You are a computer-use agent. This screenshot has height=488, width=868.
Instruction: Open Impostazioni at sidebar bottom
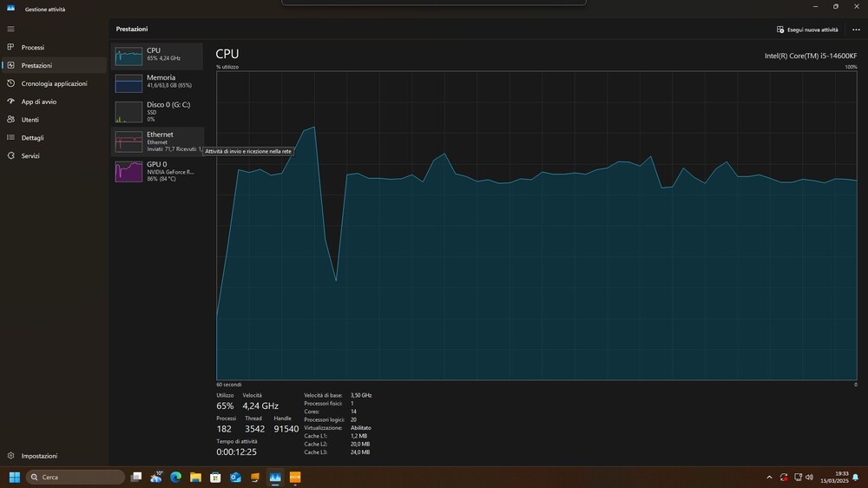coord(54,456)
